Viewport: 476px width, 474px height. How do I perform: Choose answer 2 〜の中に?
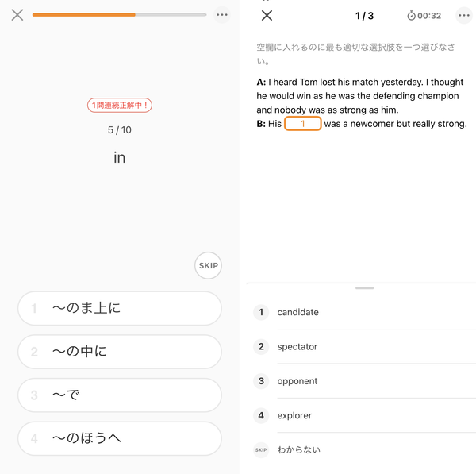pyautogui.click(x=120, y=352)
